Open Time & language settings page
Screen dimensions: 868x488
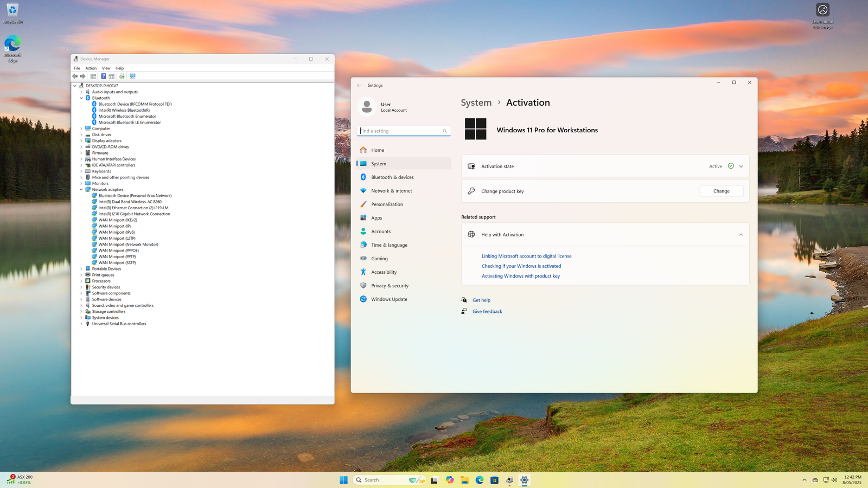(404, 245)
